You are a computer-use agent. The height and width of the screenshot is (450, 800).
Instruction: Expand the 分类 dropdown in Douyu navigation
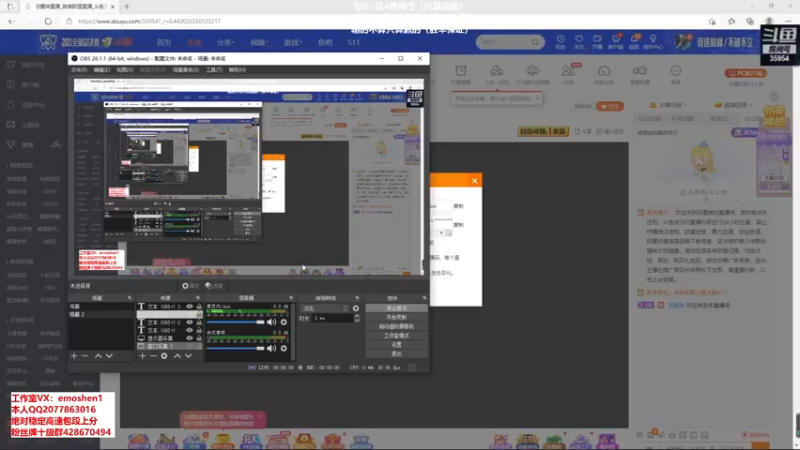click(225, 42)
